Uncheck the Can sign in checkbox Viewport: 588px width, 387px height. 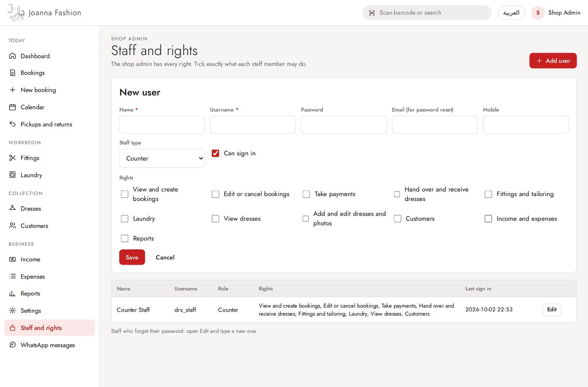point(215,153)
